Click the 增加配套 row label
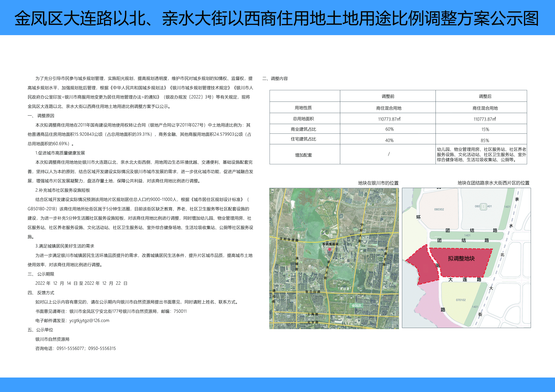The width and height of the screenshot is (555, 392). pyautogui.click(x=303, y=155)
